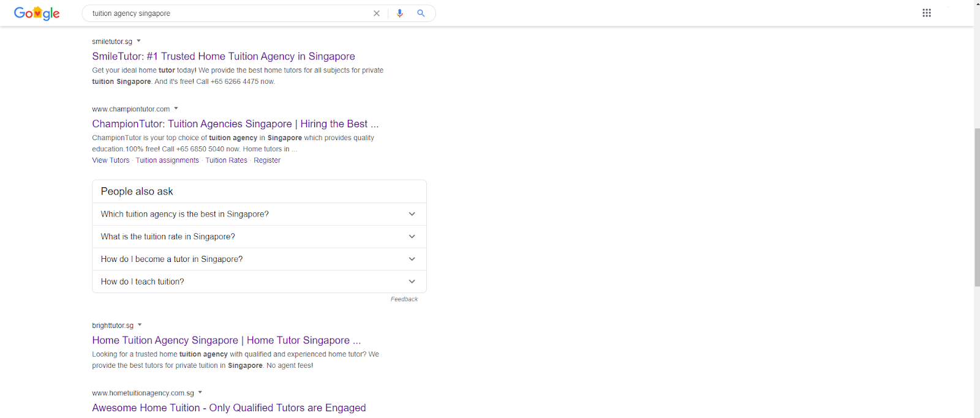Start voice search with microphone icon
The image size is (980, 418).
pos(400,13)
